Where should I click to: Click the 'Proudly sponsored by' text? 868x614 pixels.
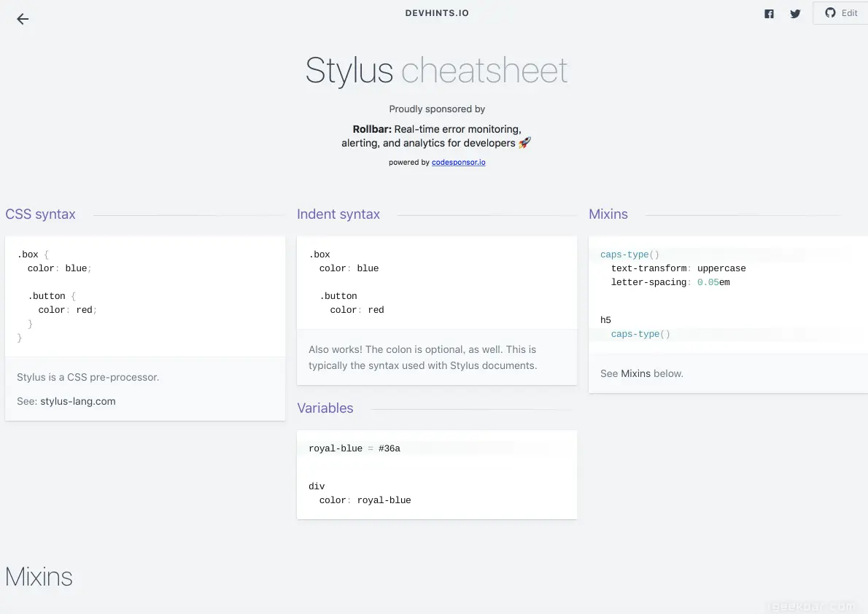(x=437, y=109)
